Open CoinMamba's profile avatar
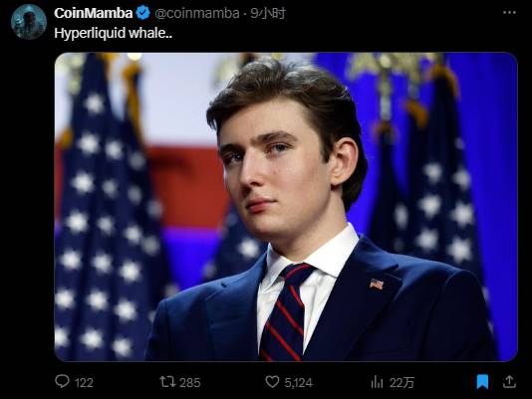This screenshot has height=399, width=532. click(x=29, y=22)
